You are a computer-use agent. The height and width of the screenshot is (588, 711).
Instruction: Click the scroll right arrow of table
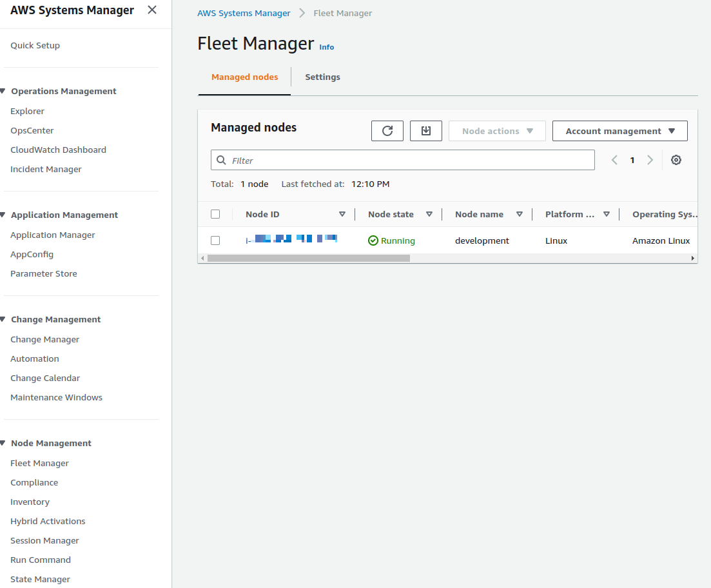[692, 258]
